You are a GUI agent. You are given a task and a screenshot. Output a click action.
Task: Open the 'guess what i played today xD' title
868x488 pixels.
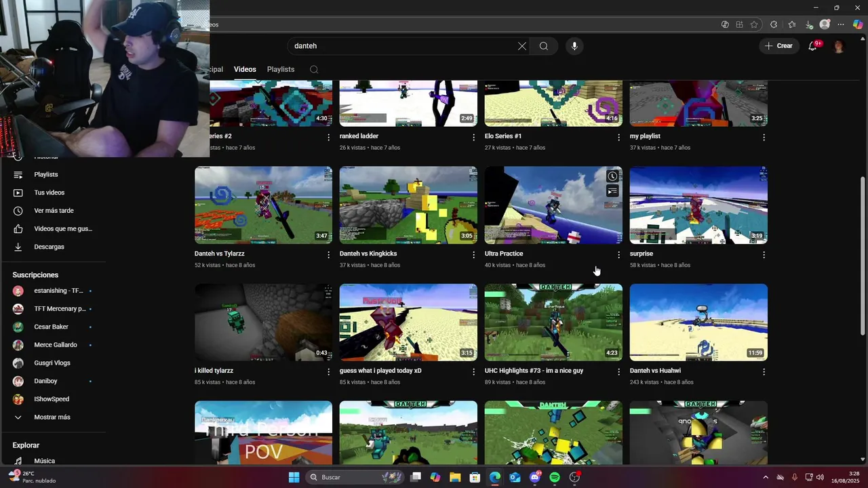[380, 371]
